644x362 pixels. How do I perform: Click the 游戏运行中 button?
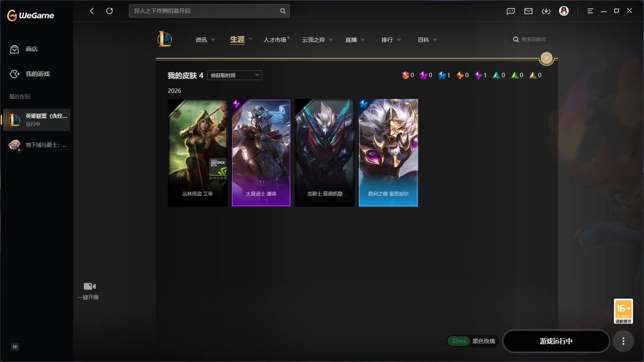556,341
